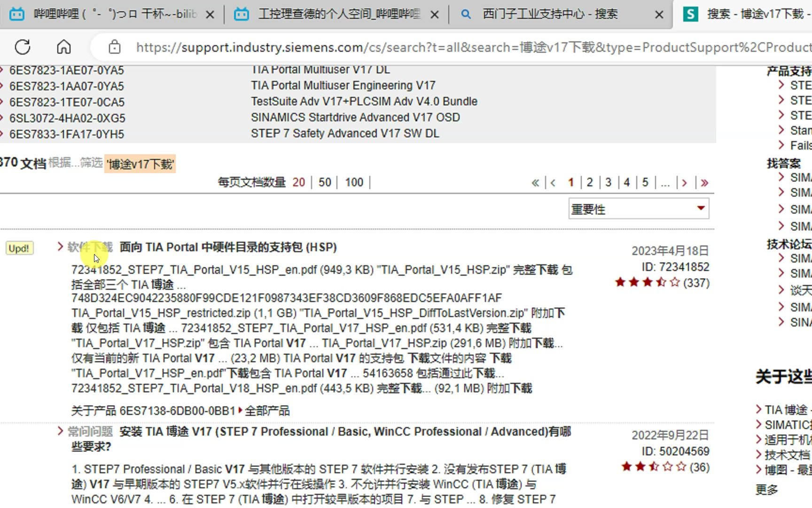Image resolution: width=812 pixels, height=508 pixels.
Task: Click the 2022年9月22日 date
Action: 670,435
